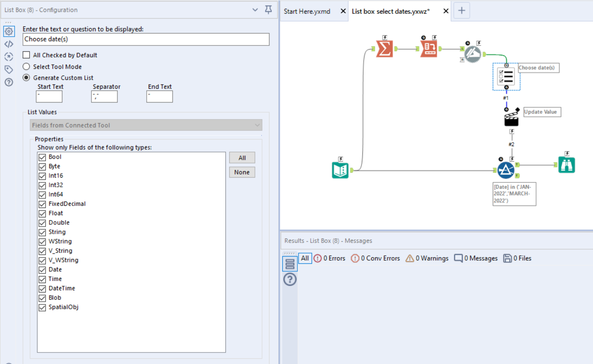The image size is (593, 364).
Task: Click None to clear all field types
Action: pos(242,172)
